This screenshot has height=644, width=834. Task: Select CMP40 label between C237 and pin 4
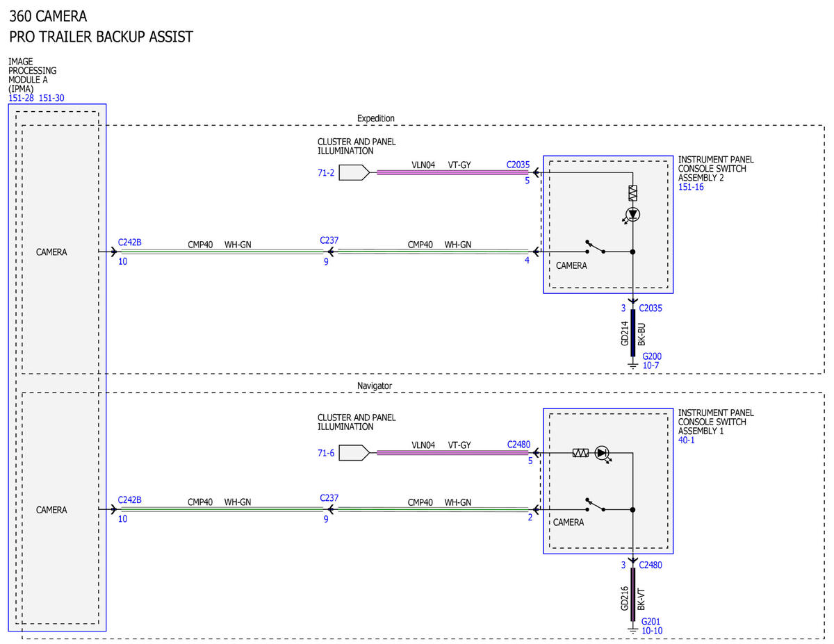click(x=420, y=245)
